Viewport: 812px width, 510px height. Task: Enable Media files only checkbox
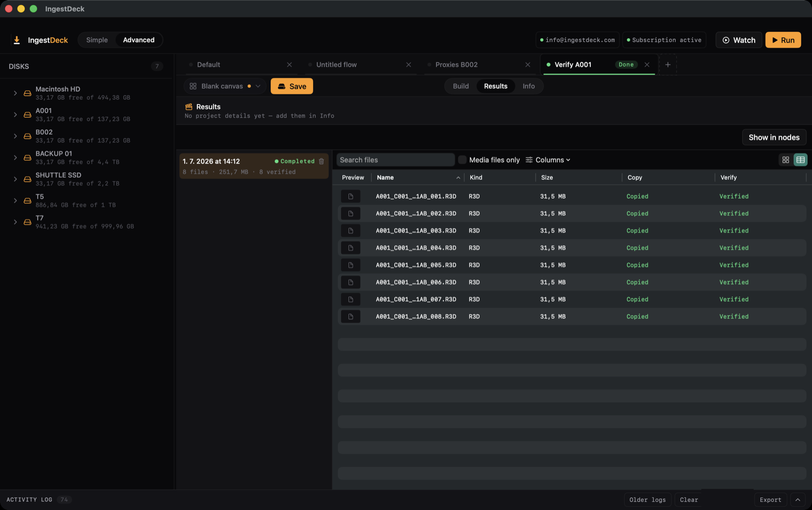click(462, 160)
